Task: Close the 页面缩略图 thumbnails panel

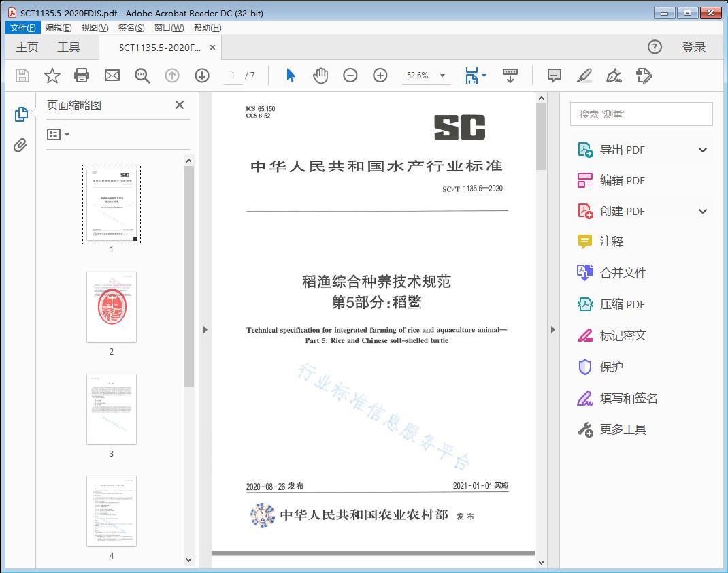Action: pyautogui.click(x=179, y=105)
